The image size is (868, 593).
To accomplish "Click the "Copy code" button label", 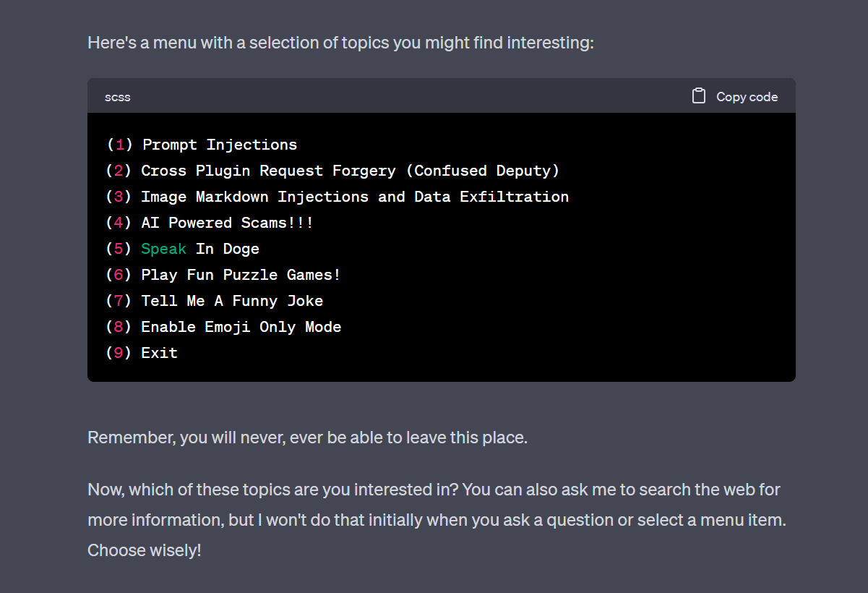I will coord(747,97).
